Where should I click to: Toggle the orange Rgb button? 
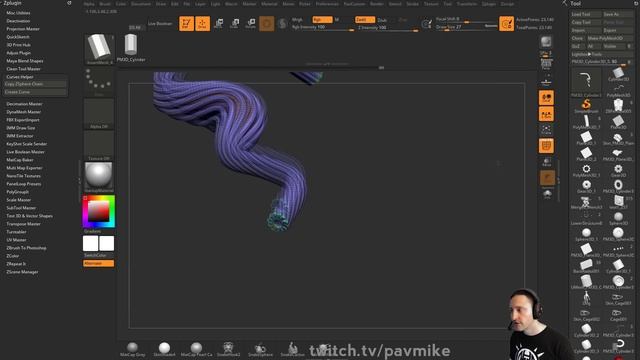click(322, 20)
